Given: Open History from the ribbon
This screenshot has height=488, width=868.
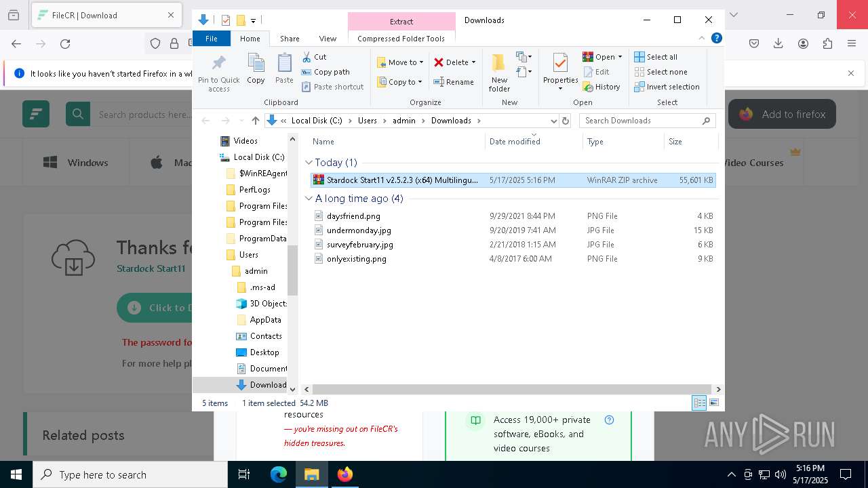Looking at the screenshot, I should tap(601, 87).
